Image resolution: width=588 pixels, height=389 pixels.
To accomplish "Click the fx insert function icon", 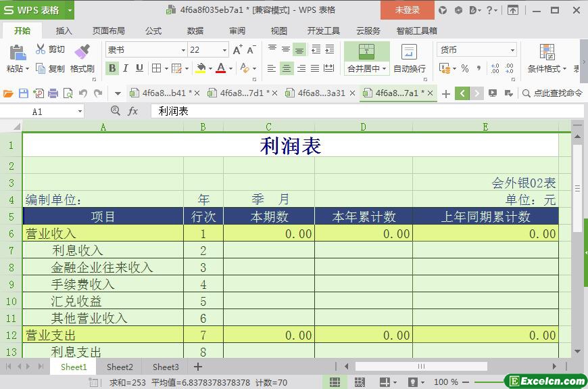I will click(x=133, y=111).
